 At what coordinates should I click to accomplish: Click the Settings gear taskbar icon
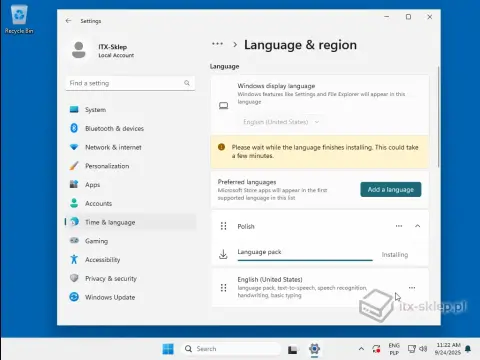coord(314,349)
